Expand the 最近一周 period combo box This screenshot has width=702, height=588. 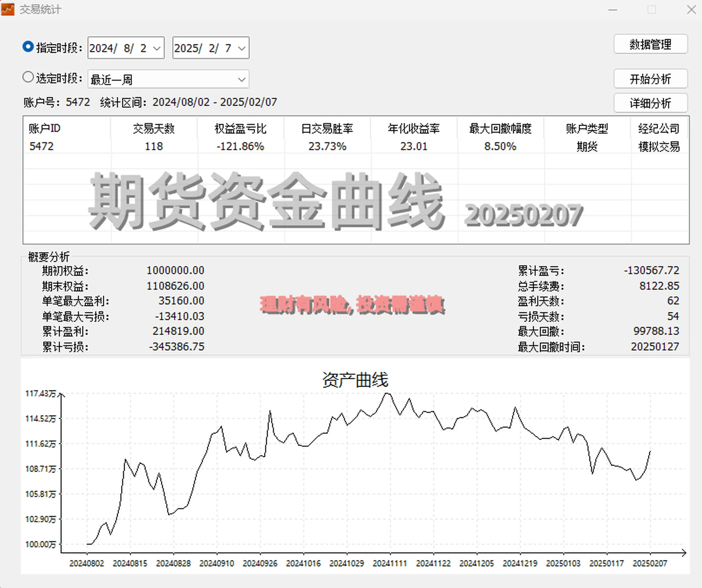pyautogui.click(x=241, y=80)
